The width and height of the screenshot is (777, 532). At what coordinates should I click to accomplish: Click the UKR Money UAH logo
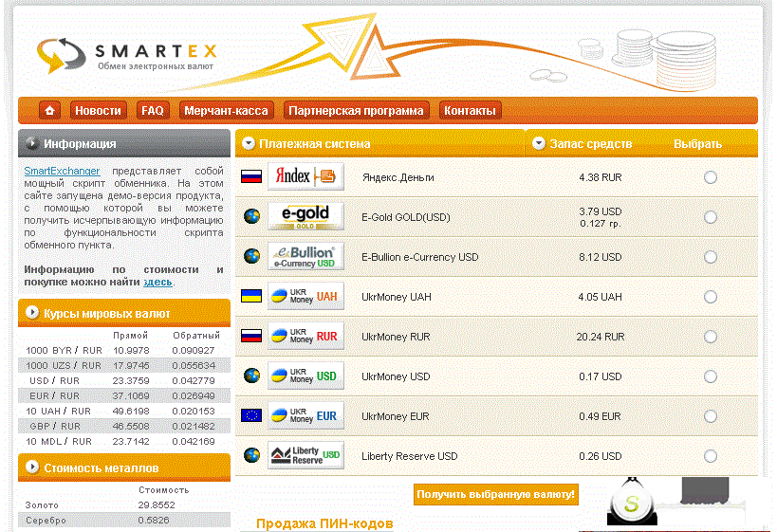[305, 296]
